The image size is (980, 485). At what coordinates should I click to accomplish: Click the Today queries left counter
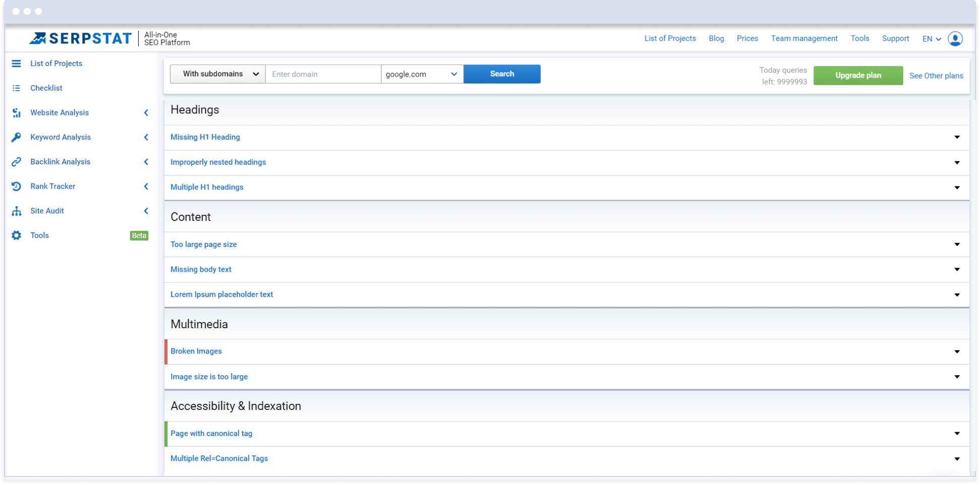coord(783,76)
